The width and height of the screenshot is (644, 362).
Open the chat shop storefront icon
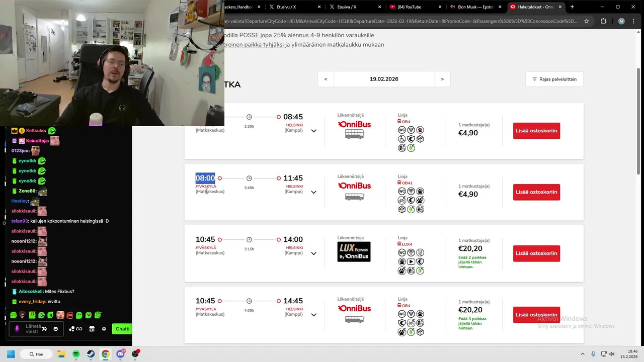coord(92,329)
